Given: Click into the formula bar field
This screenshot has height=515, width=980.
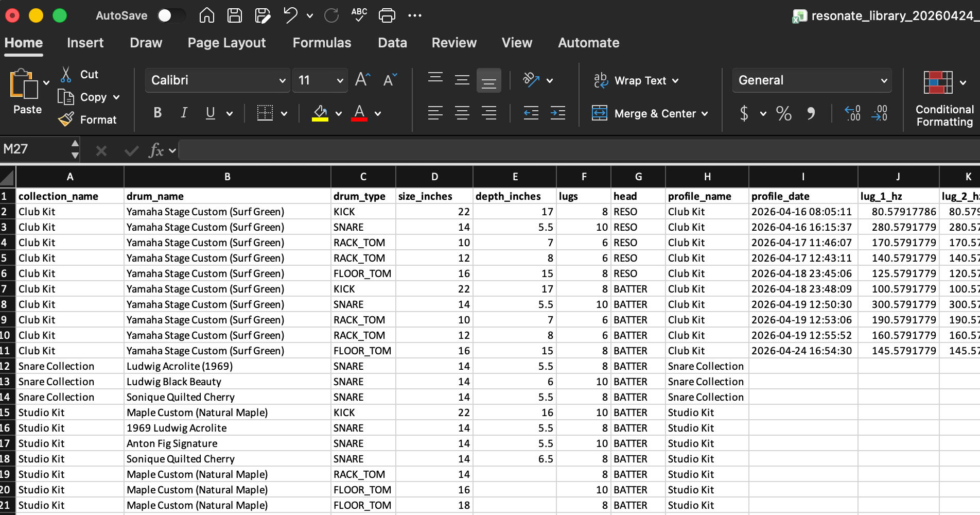Looking at the screenshot, I should pos(579,150).
